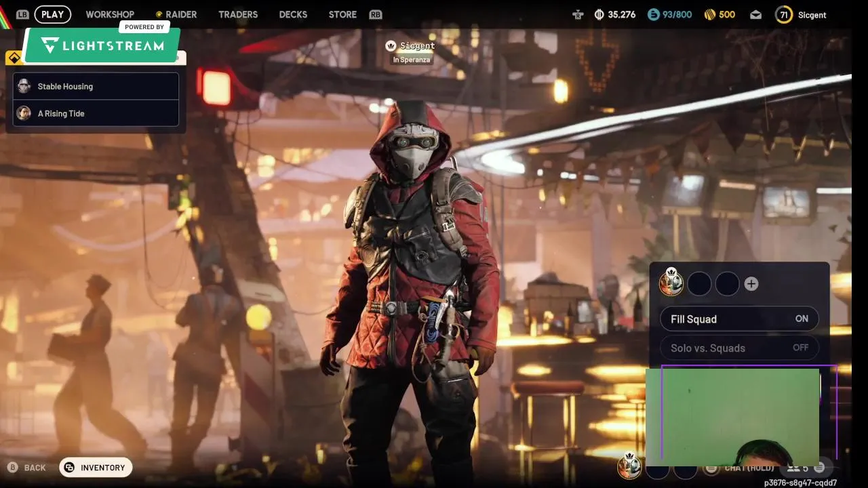This screenshot has height=488, width=868.
Task: Click the 93/800 stash capacity value
Action: (x=677, y=14)
